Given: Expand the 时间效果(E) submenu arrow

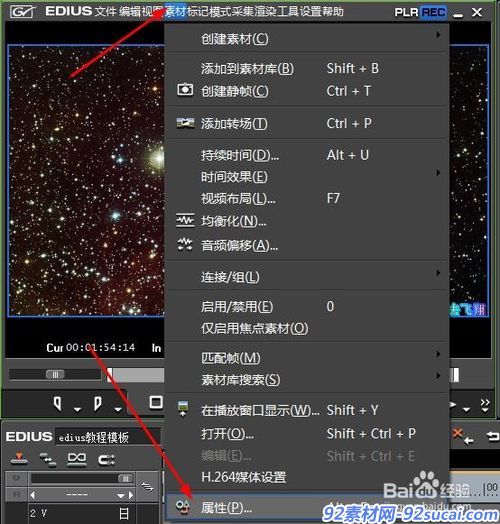Looking at the screenshot, I should 438,172.
